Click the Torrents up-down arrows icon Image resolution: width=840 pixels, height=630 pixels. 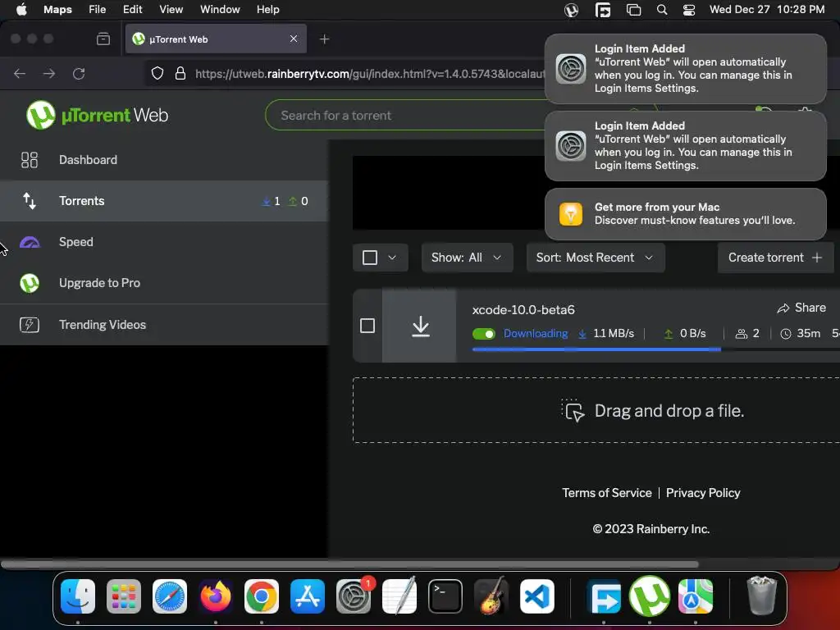[x=30, y=201]
